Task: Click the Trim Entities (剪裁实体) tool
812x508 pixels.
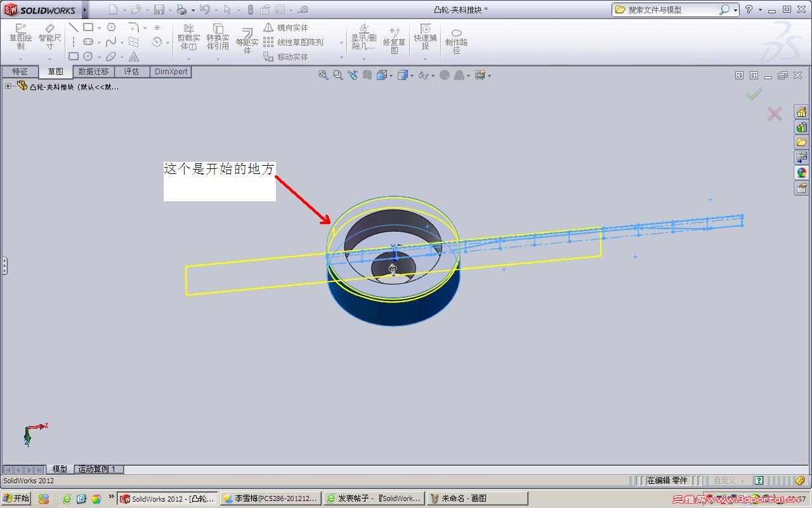Action: (188, 37)
